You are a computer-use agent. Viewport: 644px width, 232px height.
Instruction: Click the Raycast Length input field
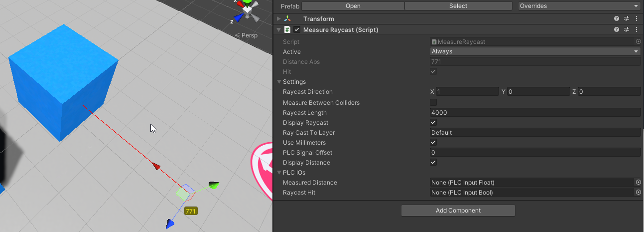coord(535,113)
